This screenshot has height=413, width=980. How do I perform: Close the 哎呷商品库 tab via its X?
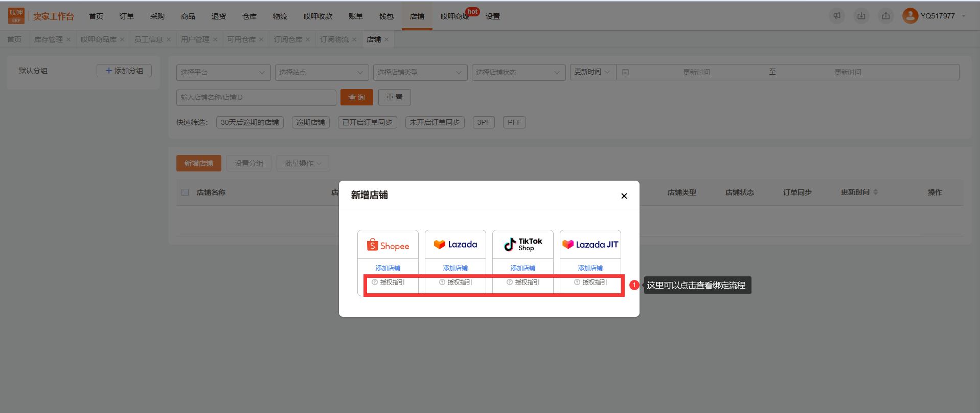122,39
